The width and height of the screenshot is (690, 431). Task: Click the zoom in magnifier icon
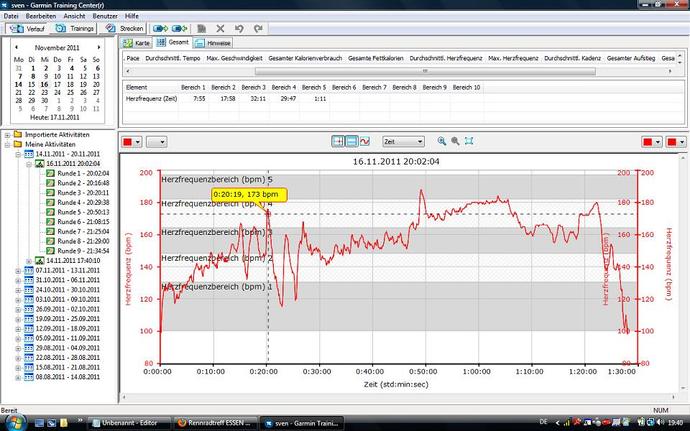coord(440,142)
